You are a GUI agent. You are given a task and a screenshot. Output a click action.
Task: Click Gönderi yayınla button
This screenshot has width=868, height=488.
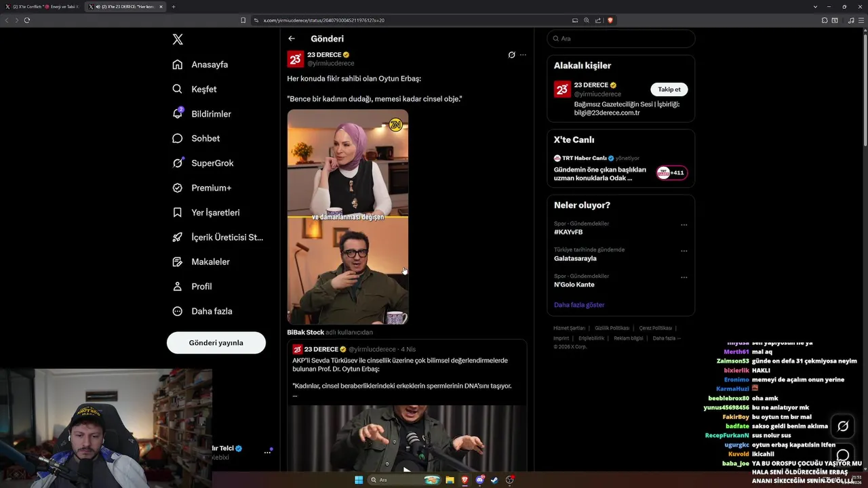(x=216, y=343)
